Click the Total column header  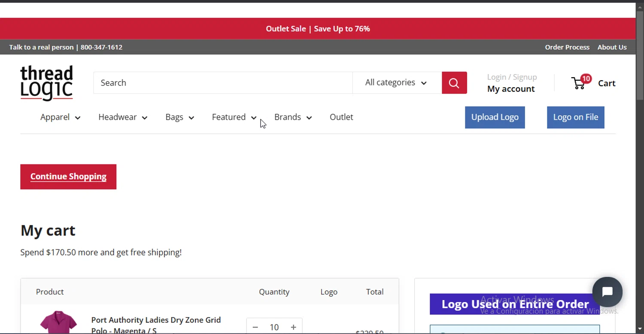pos(374,292)
